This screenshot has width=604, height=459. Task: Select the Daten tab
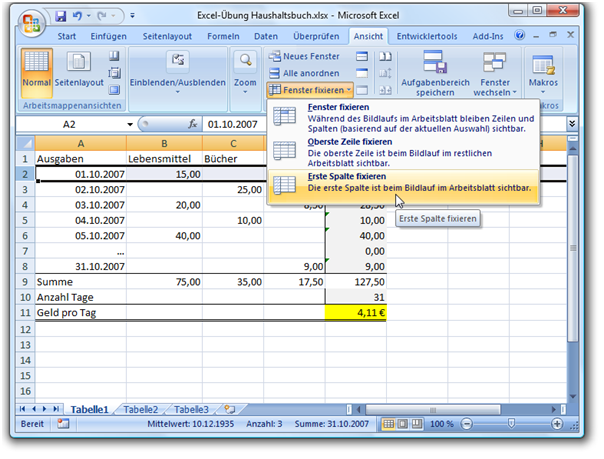[x=266, y=36]
